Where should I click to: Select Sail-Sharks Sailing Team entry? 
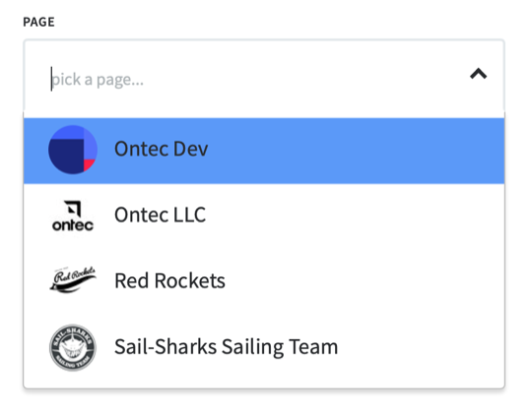(264, 347)
